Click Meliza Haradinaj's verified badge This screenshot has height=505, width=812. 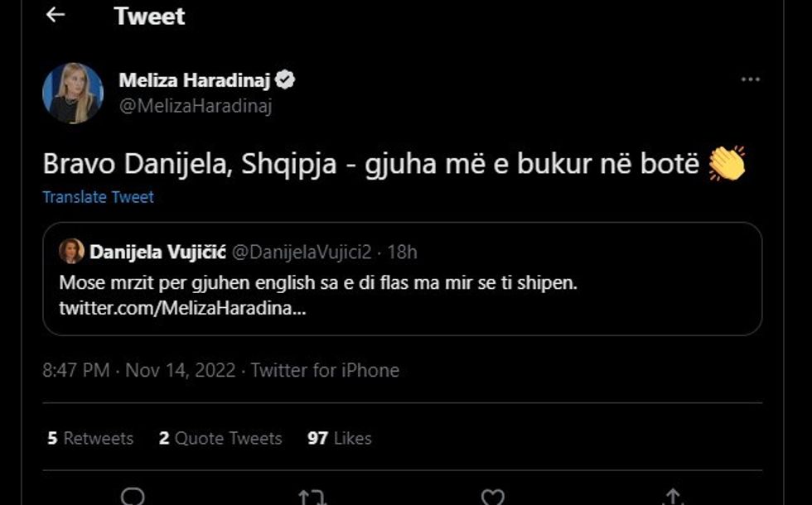287,80
